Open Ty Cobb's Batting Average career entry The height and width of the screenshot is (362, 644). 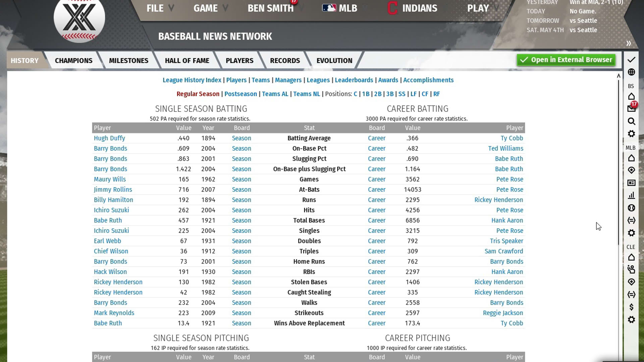coord(512,138)
